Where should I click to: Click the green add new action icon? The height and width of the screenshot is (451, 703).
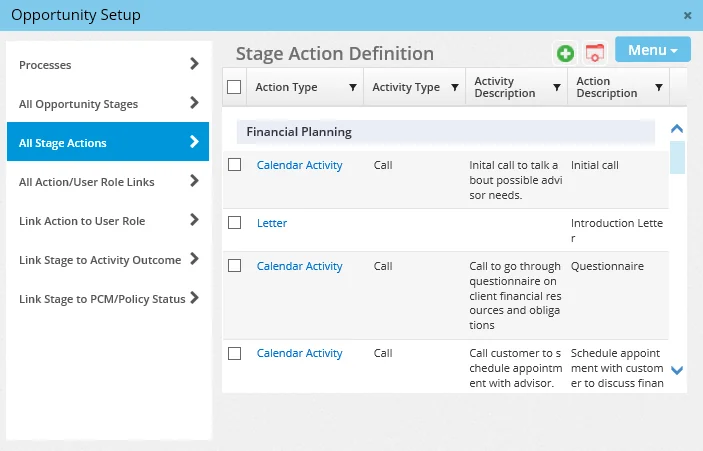565,53
